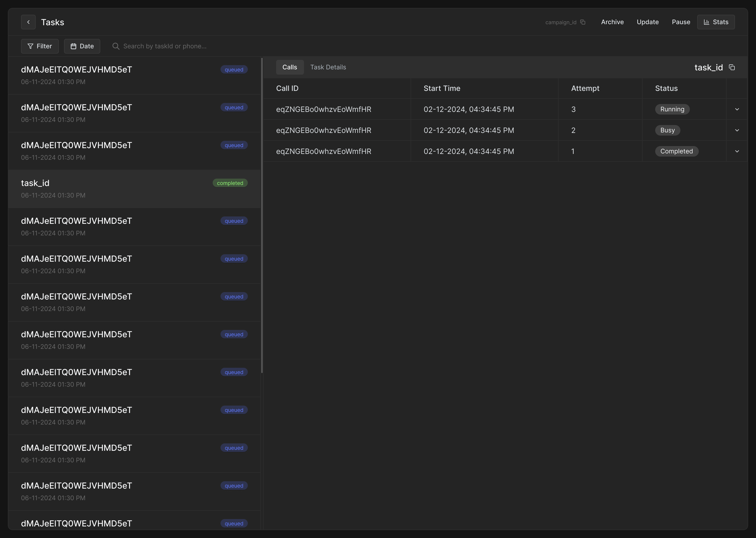Select the completed task_id list item
The width and height of the screenshot is (756, 538).
[x=134, y=189]
